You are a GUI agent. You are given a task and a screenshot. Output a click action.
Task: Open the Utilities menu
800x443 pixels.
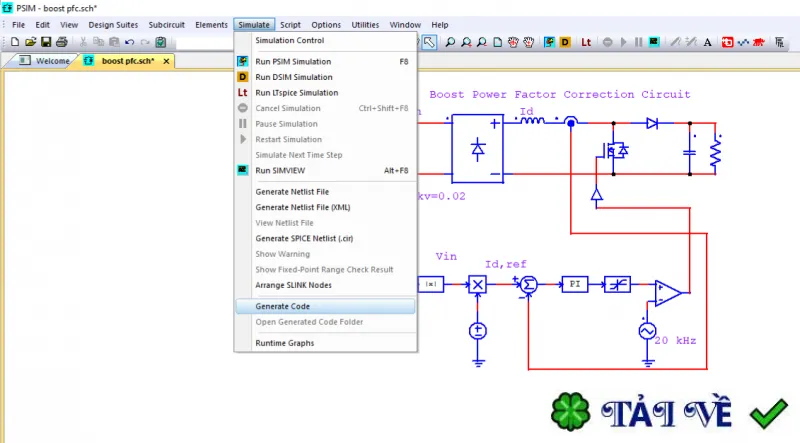point(365,24)
